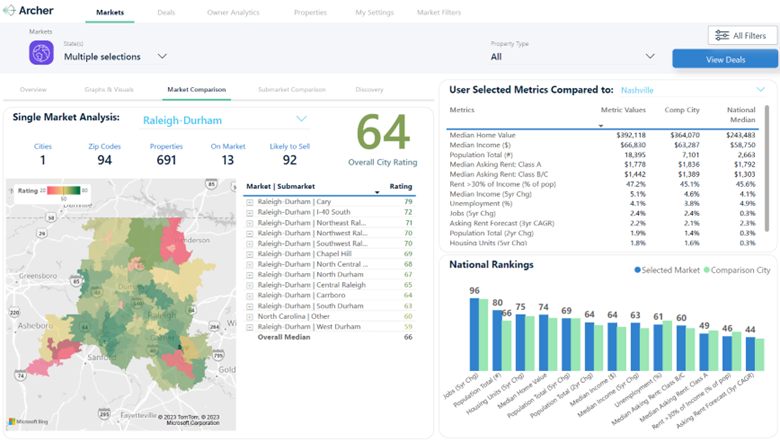Viewport: 780px width, 442px height.
Task: Click the Selected Market legend dot
Action: click(637, 270)
